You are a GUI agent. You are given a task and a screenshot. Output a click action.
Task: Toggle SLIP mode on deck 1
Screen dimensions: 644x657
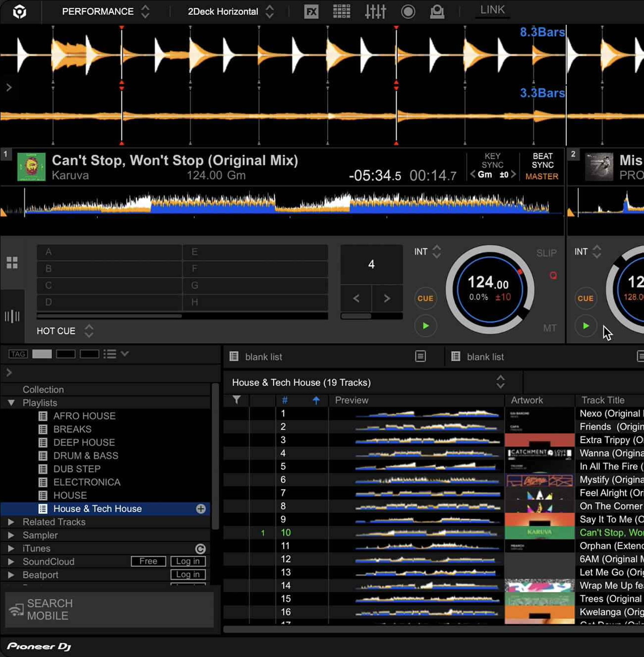(546, 253)
